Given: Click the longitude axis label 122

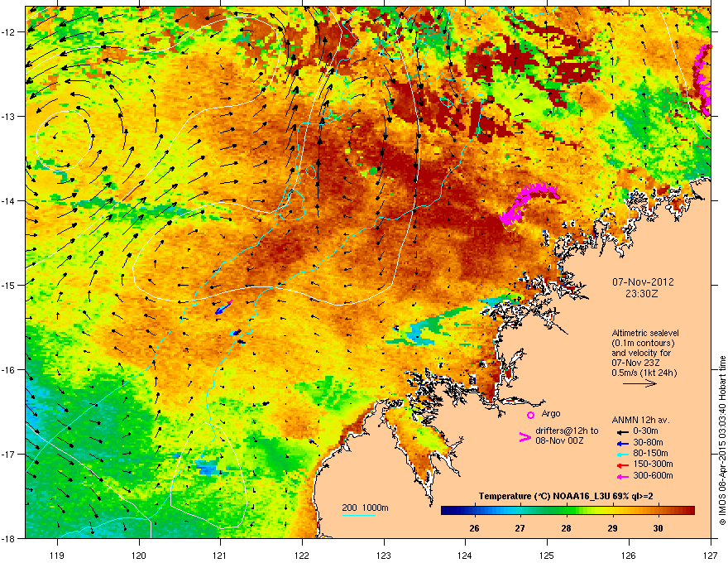Looking at the screenshot, I should tap(302, 556).
